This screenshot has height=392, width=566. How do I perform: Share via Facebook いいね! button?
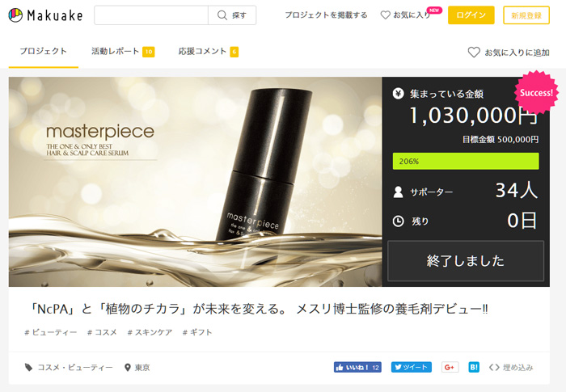click(x=357, y=367)
